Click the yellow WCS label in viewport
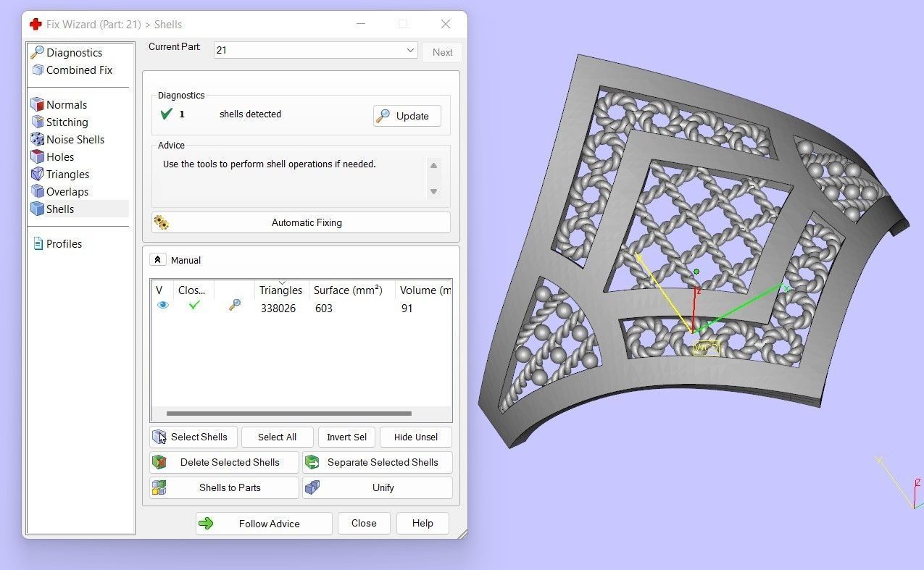This screenshot has height=570, width=924. click(x=706, y=348)
